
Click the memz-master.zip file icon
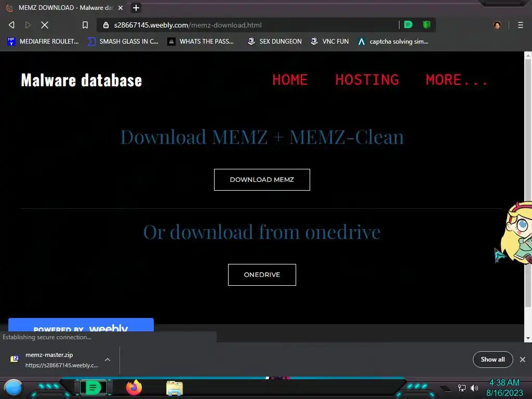14,358
